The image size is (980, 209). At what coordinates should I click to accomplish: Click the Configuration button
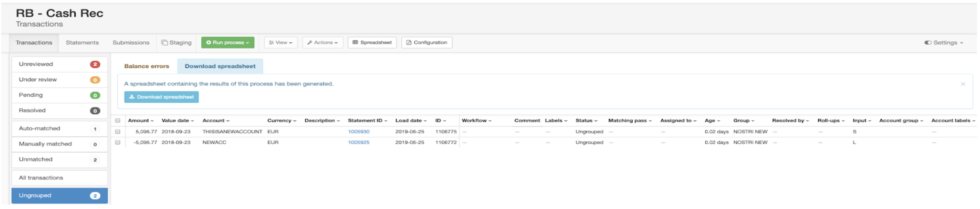pyautogui.click(x=427, y=43)
